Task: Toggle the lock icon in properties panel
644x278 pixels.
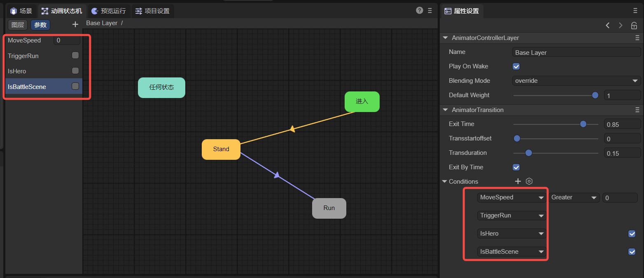Action: click(x=634, y=26)
